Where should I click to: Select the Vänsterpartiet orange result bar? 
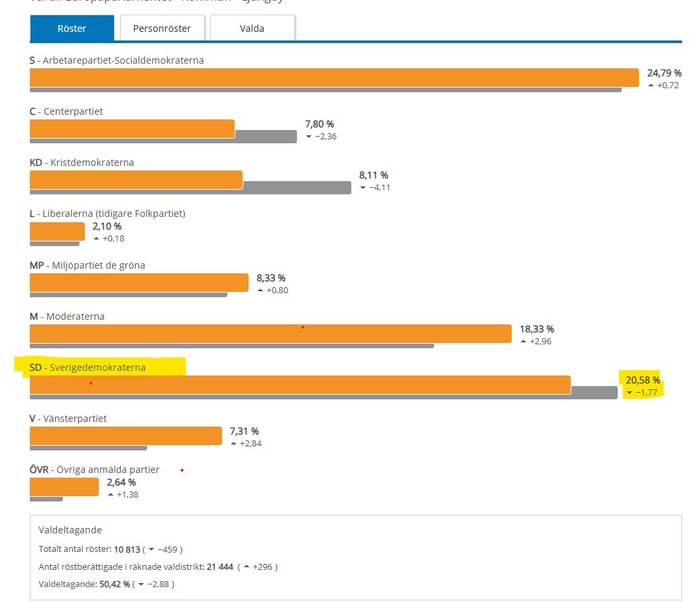tap(126, 436)
